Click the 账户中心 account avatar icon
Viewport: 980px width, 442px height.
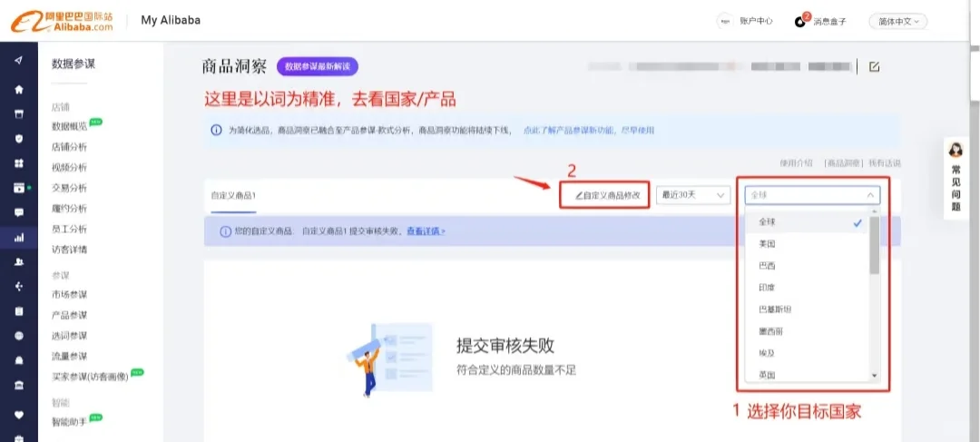click(725, 21)
